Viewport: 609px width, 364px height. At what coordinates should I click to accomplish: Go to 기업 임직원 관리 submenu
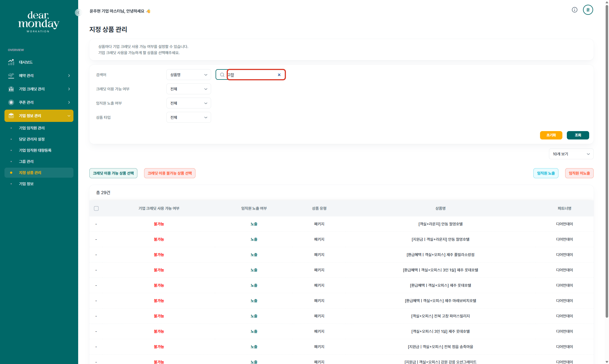coord(32,128)
